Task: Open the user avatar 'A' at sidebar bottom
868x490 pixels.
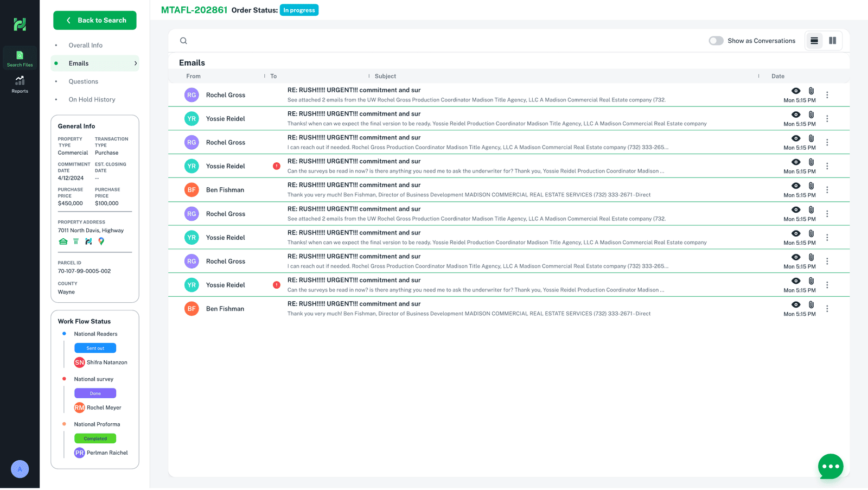Action: coord(20,469)
